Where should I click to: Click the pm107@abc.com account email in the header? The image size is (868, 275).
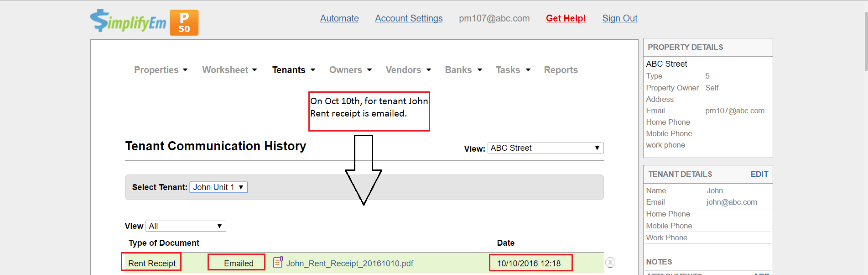tap(494, 18)
